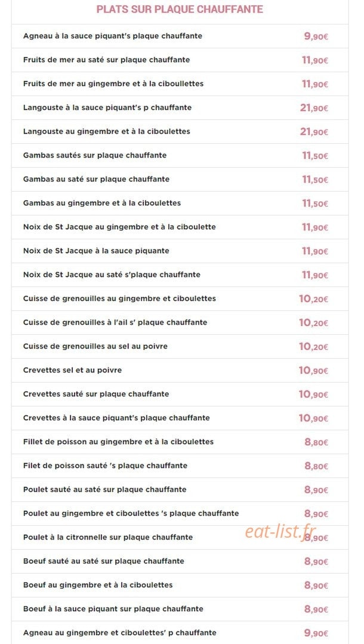Select Gambas au saté sur plaque chauffante
The width and height of the screenshot is (364, 644).
point(180,179)
